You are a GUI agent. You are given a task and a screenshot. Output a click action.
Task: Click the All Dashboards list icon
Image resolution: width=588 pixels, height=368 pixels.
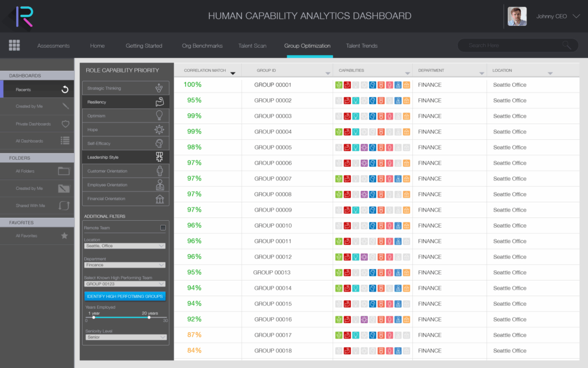coord(65,140)
